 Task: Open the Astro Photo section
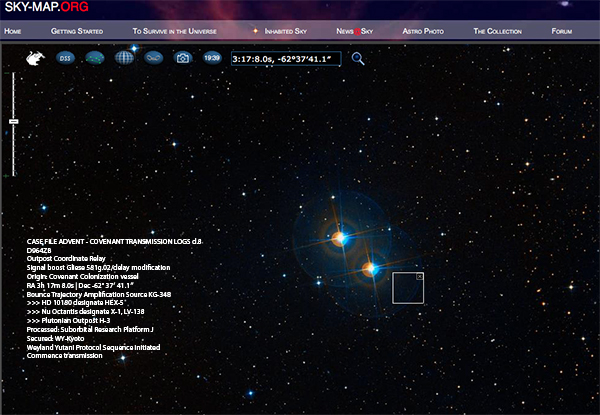tap(422, 32)
